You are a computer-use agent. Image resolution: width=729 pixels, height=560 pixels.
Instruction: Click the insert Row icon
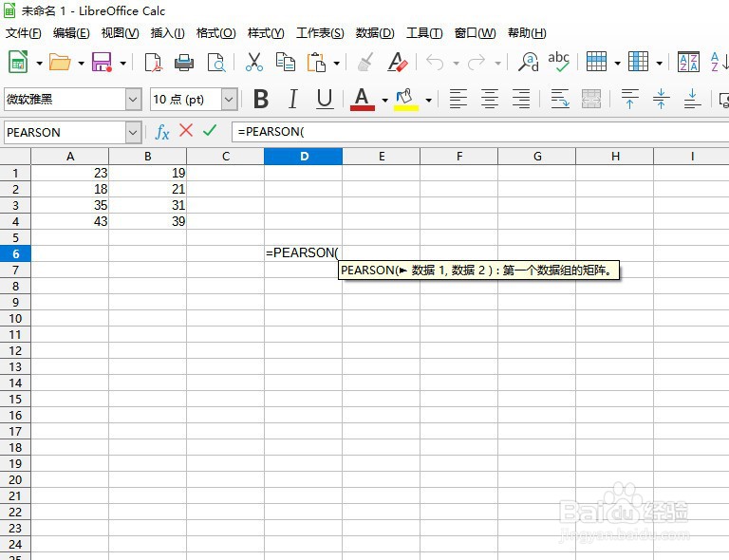596,62
